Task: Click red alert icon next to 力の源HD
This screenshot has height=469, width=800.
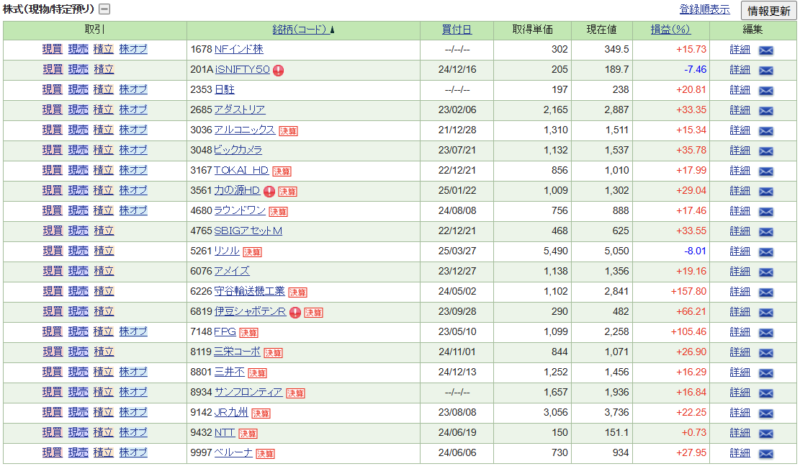Action: (269, 191)
